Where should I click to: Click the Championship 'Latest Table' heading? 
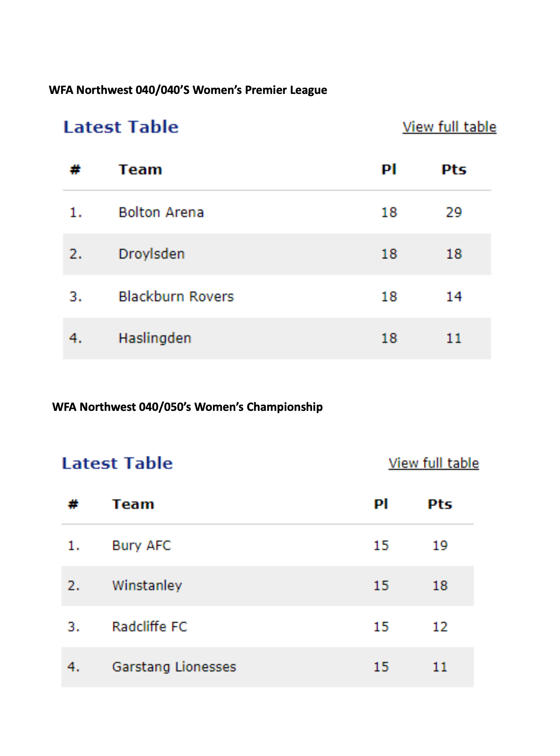(117, 463)
